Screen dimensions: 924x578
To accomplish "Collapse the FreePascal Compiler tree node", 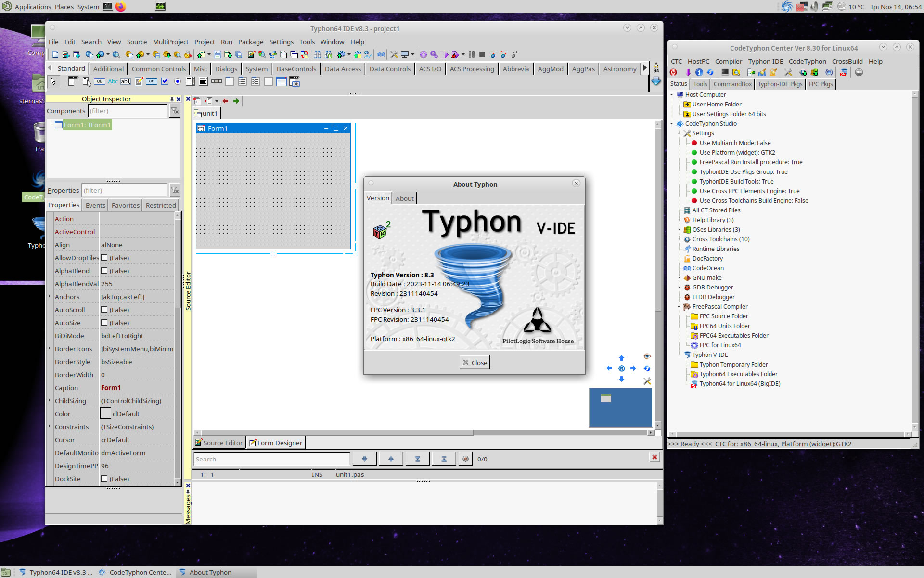I will [679, 307].
